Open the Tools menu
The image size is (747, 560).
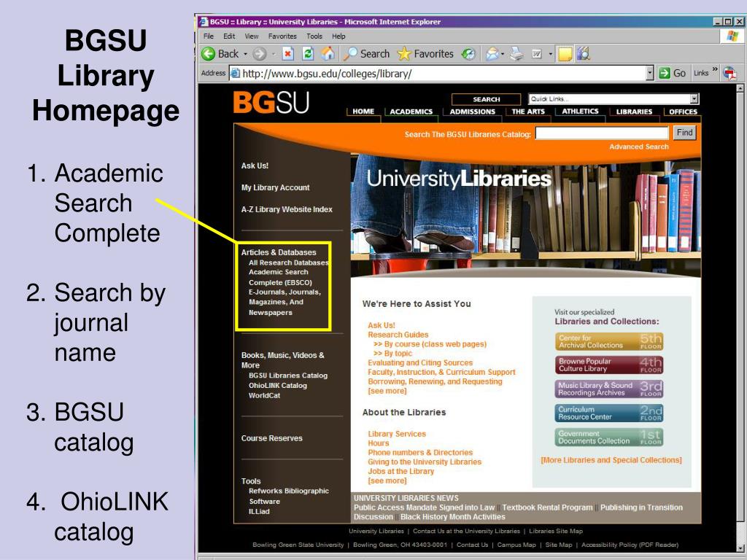[x=314, y=36]
